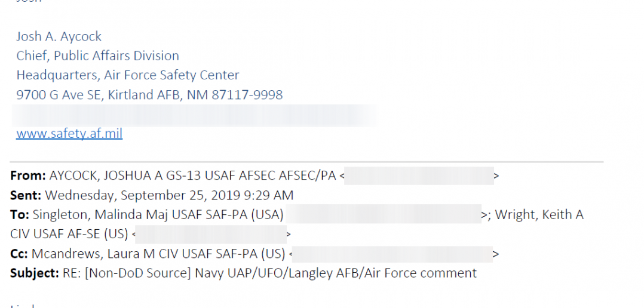Click the Cc label

(19, 254)
